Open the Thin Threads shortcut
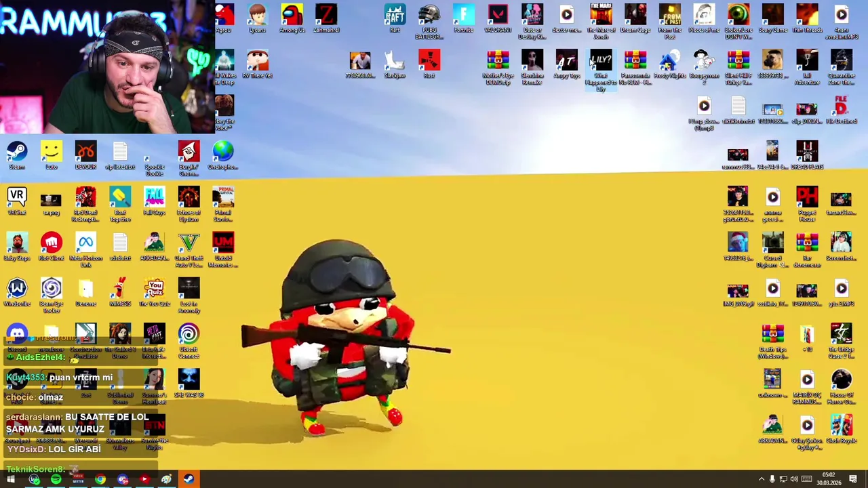Screen dimensions: 868x488 click(807, 18)
